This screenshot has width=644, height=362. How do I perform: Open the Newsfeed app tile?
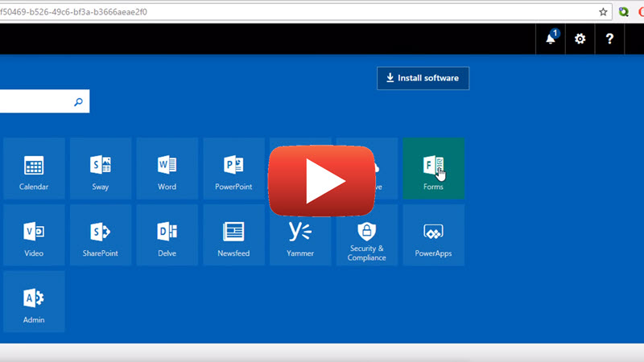[233, 235]
